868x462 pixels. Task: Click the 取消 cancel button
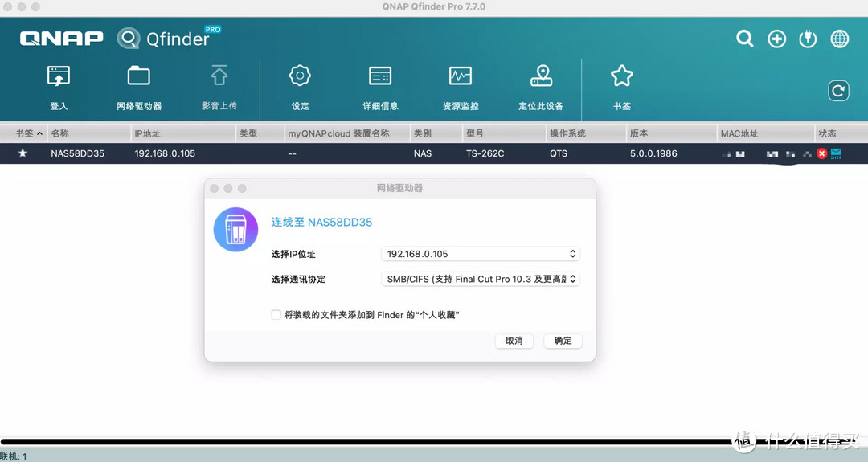click(514, 341)
